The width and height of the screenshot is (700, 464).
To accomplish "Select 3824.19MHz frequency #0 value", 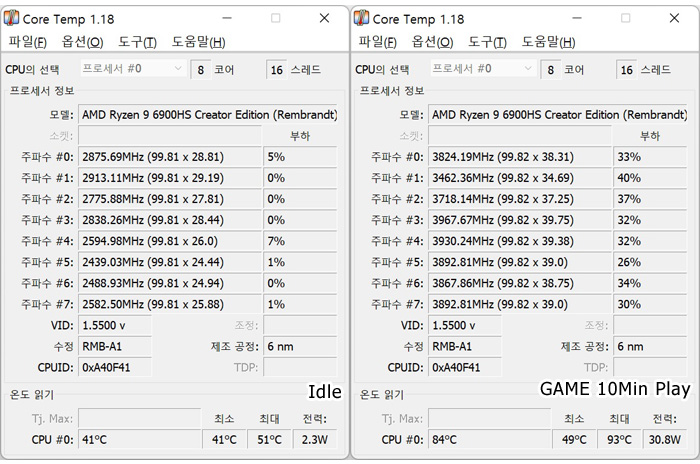I will click(x=520, y=157).
